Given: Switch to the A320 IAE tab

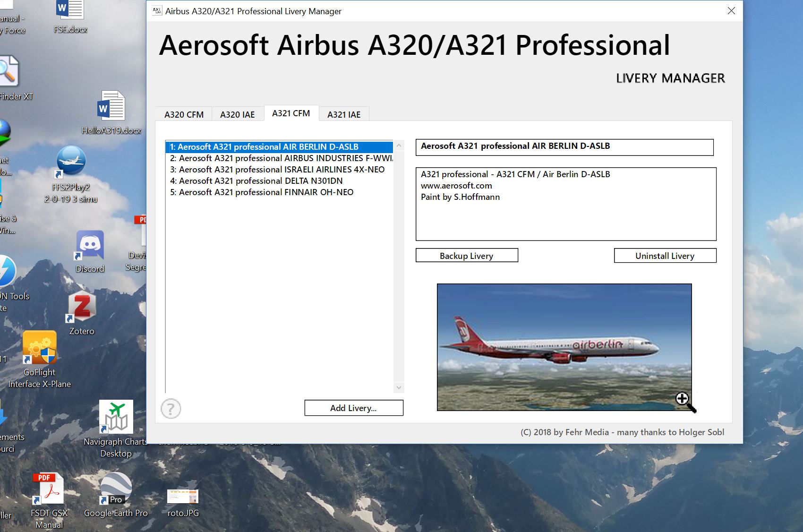Looking at the screenshot, I should tap(238, 114).
